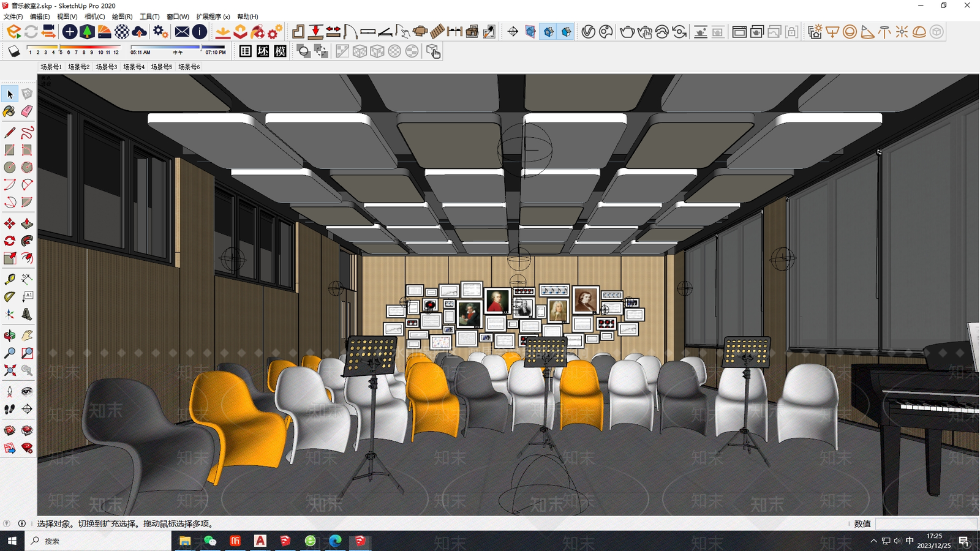Image resolution: width=980 pixels, height=551 pixels.
Task: Switch to scene tab 场景号6
Action: pyautogui.click(x=189, y=67)
